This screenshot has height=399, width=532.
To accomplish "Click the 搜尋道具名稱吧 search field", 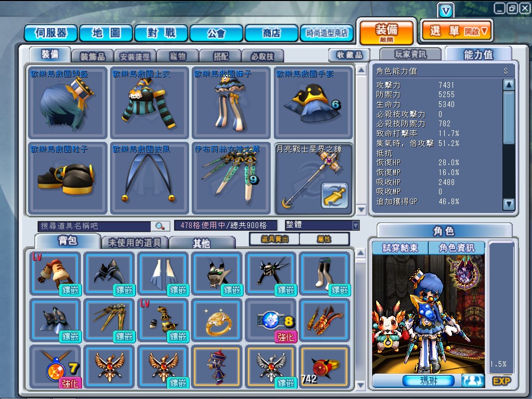I will [x=95, y=226].
